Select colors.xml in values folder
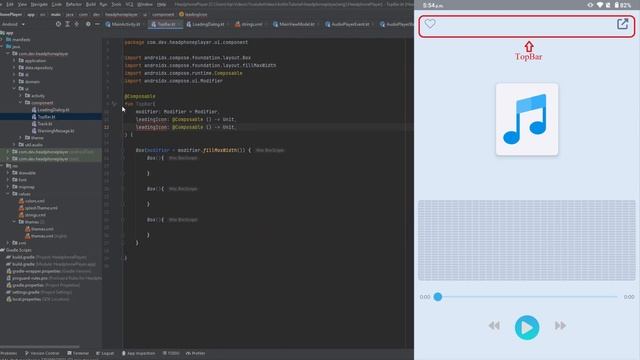This screenshot has height=360, width=640. coord(32,201)
